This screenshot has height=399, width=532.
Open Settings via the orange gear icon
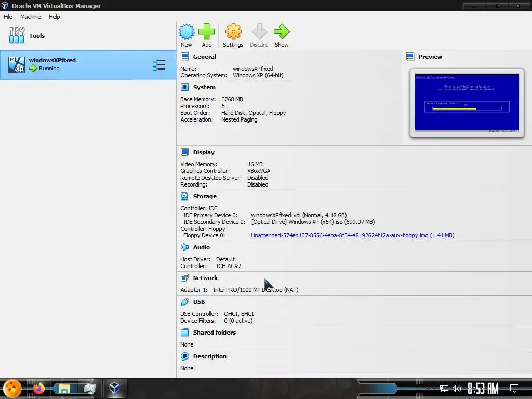233,32
